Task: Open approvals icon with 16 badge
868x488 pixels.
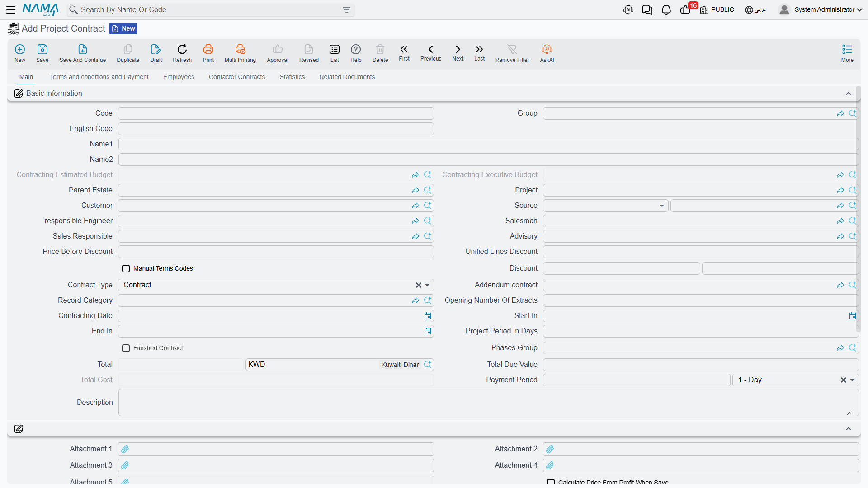Action: click(686, 10)
